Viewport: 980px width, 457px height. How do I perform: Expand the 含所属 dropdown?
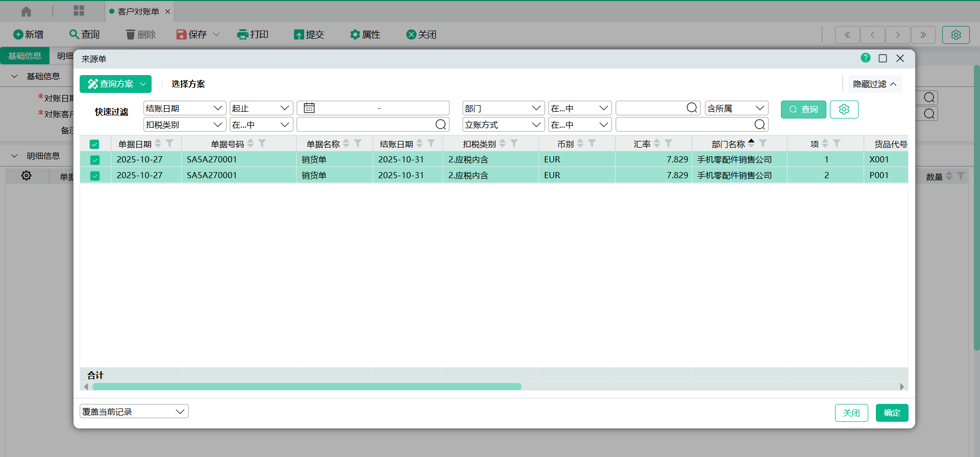[x=736, y=108]
